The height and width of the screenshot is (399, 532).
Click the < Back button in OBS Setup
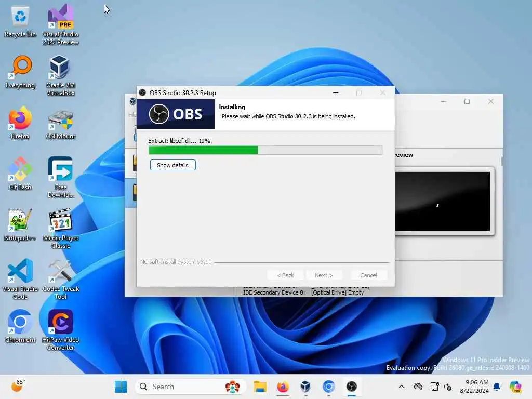click(285, 275)
